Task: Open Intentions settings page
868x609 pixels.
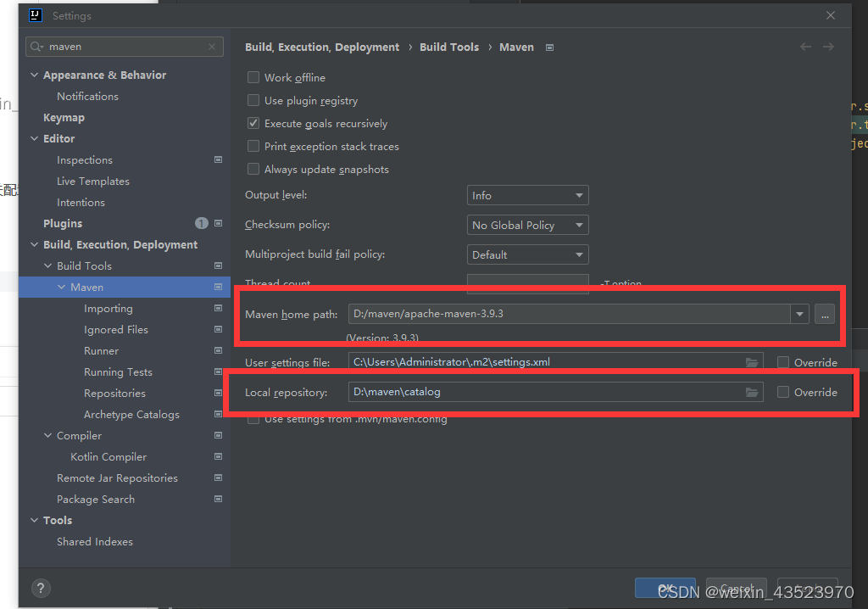Action: click(x=81, y=202)
